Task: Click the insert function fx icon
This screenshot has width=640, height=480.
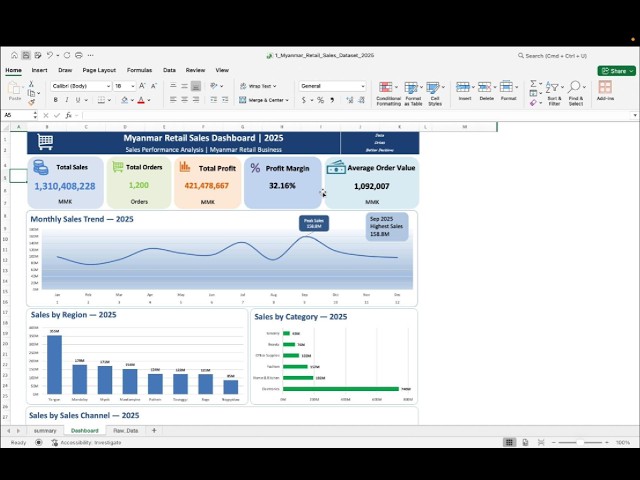Action: pos(69,116)
